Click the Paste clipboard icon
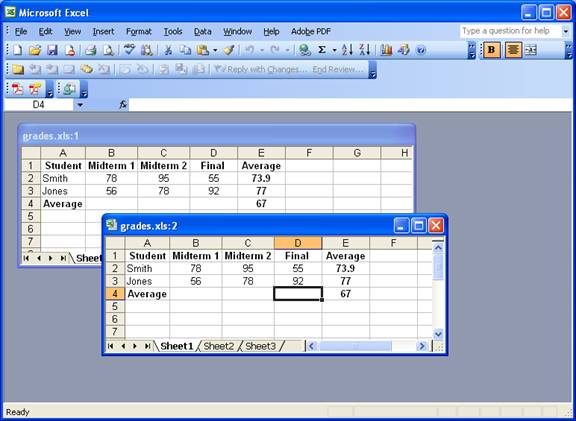This screenshot has height=421, width=576. tap(203, 50)
